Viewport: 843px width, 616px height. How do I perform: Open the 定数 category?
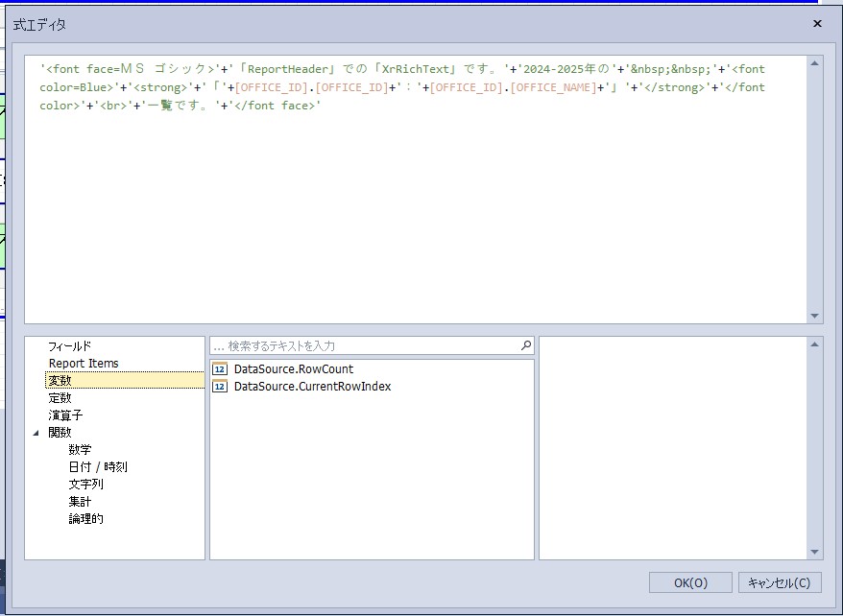pyautogui.click(x=60, y=398)
